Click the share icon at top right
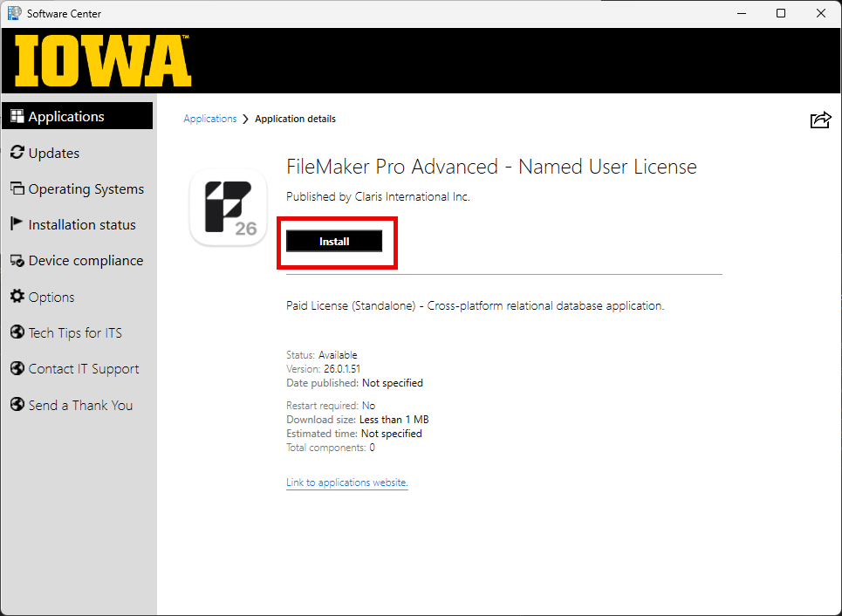842x616 pixels. [820, 120]
